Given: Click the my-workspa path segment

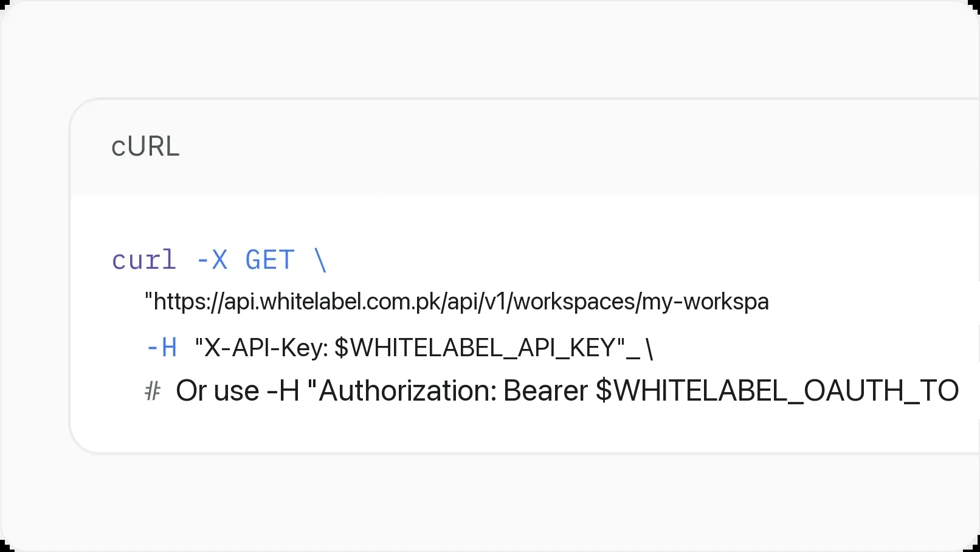Looking at the screenshot, I should [x=705, y=302].
